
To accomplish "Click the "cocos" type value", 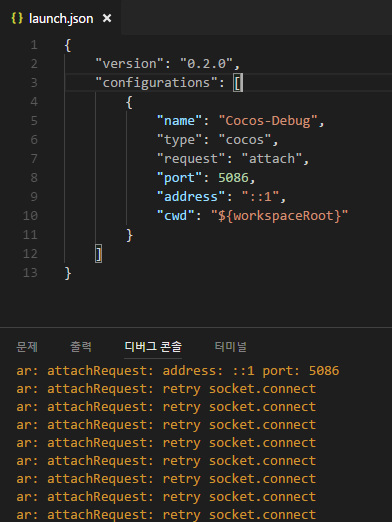I will (245, 140).
